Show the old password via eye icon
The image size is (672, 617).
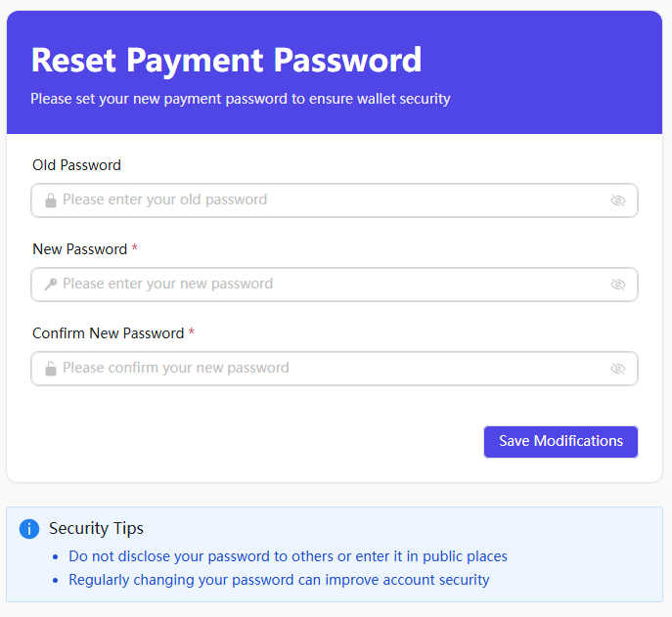click(x=617, y=200)
